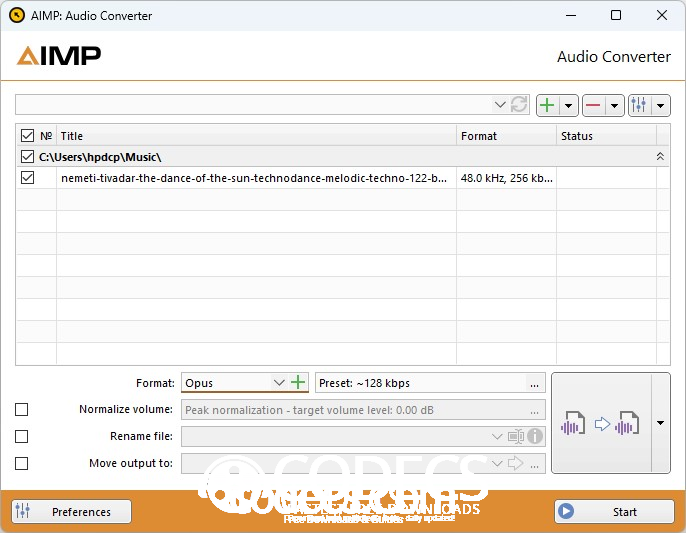686x533 pixels.
Task: Open preset options via the Preset ellipsis
Action: (534, 384)
